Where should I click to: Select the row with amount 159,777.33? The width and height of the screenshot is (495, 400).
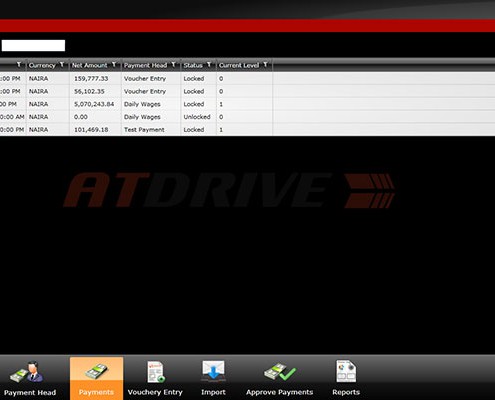(x=247, y=79)
